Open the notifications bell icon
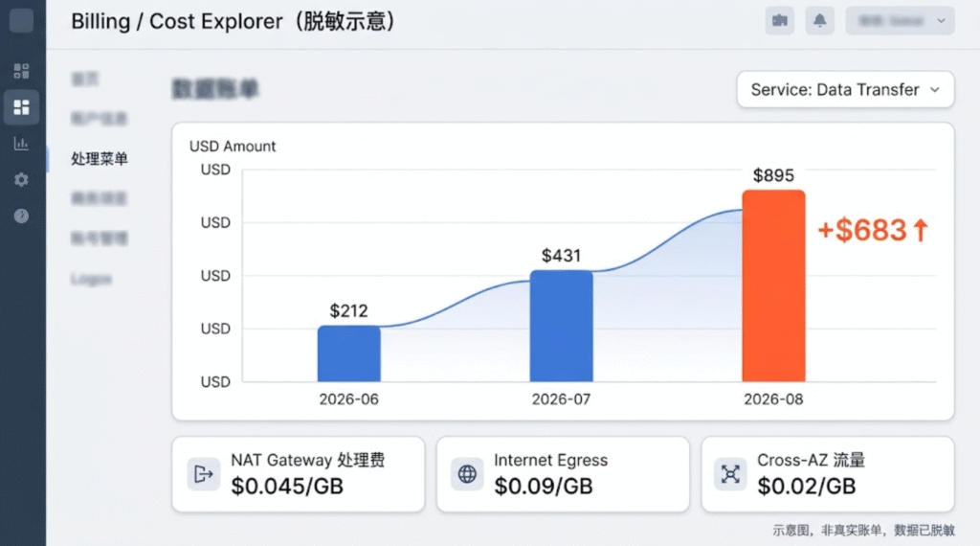980x546 pixels. (x=819, y=21)
